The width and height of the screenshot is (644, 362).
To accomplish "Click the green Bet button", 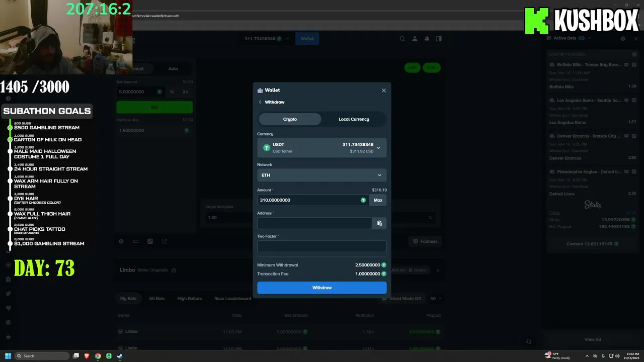I will tap(154, 107).
